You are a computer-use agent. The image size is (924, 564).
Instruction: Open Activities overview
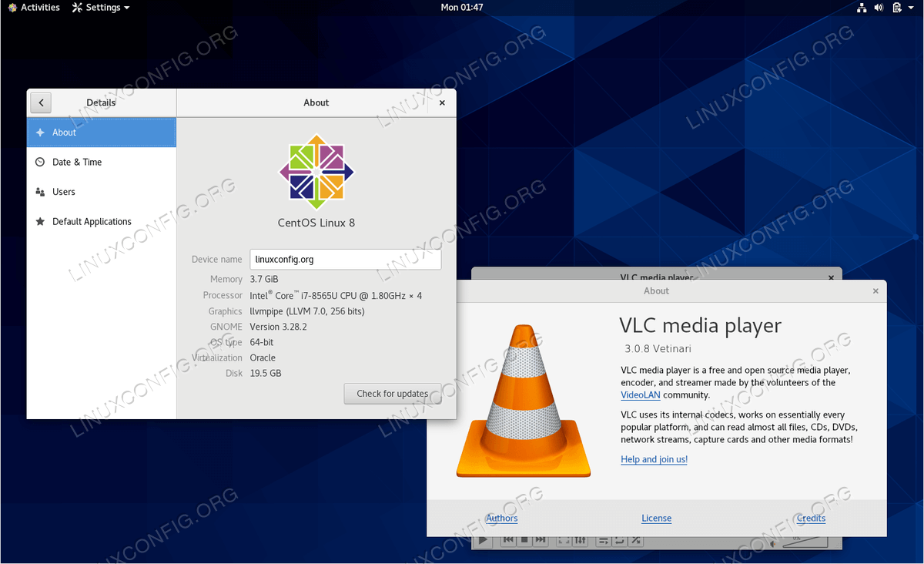click(x=34, y=8)
